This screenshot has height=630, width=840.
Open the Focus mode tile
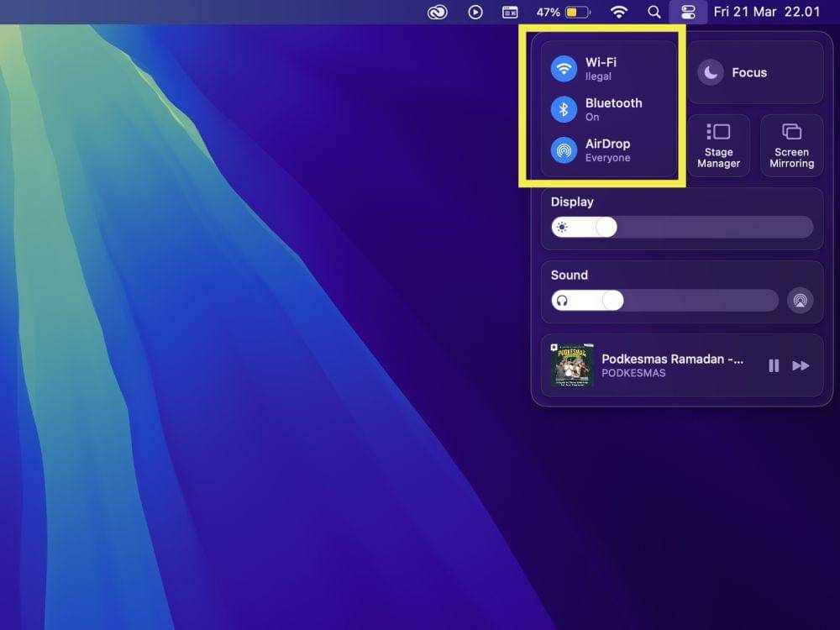coord(754,73)
